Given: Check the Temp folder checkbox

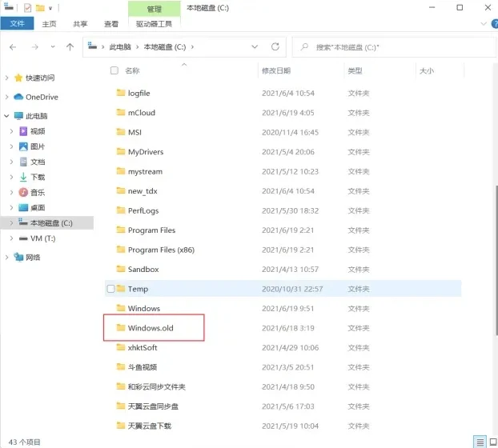Looking at the screenshot, I should click(x=110, y=289).
